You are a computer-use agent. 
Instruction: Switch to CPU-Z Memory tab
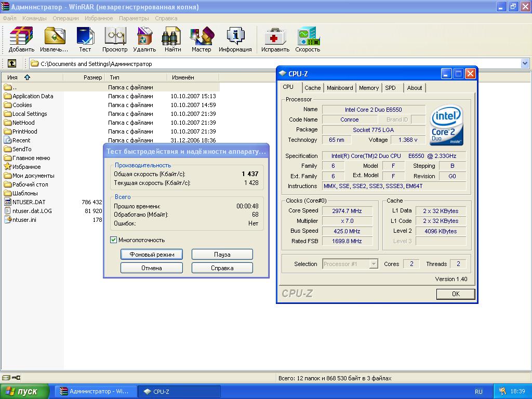tap(369, 88)
